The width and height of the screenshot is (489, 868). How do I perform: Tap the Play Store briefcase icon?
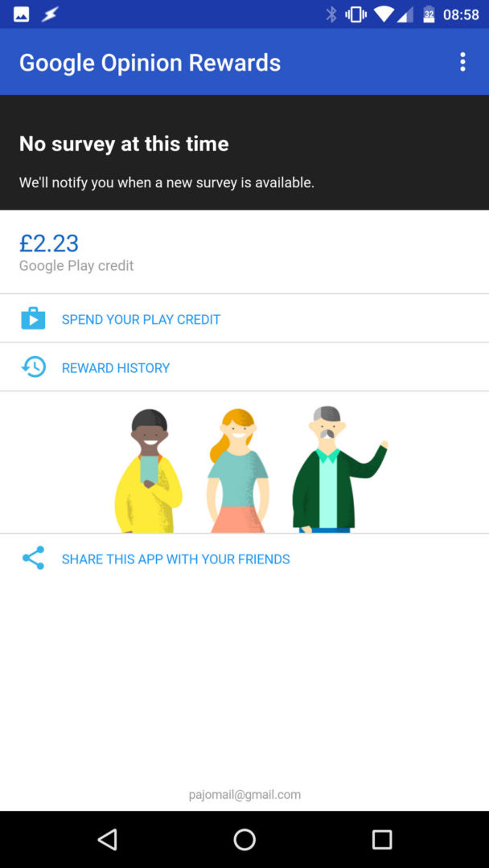(33, 318)
